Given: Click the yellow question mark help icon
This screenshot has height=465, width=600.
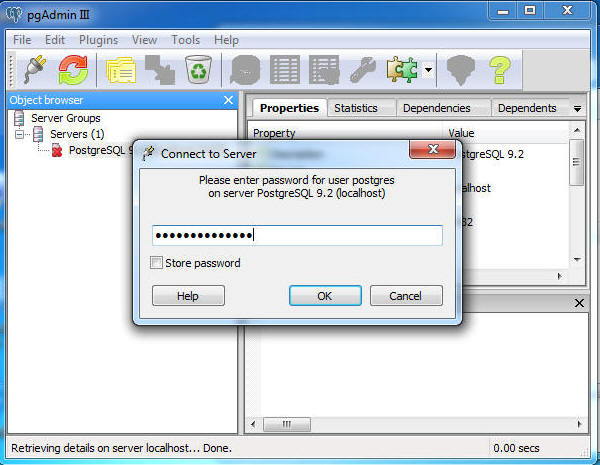Looking at the screenshot, I should [x=500, y=70].
